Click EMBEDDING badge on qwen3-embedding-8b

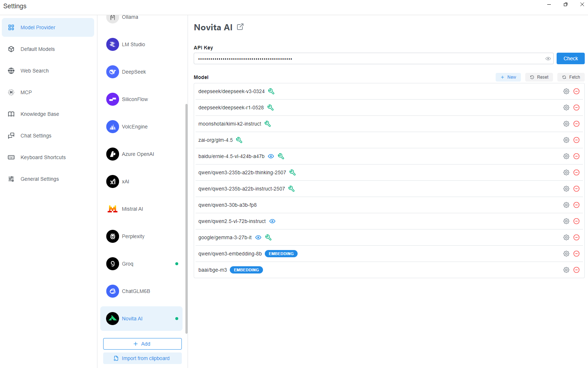281,254
